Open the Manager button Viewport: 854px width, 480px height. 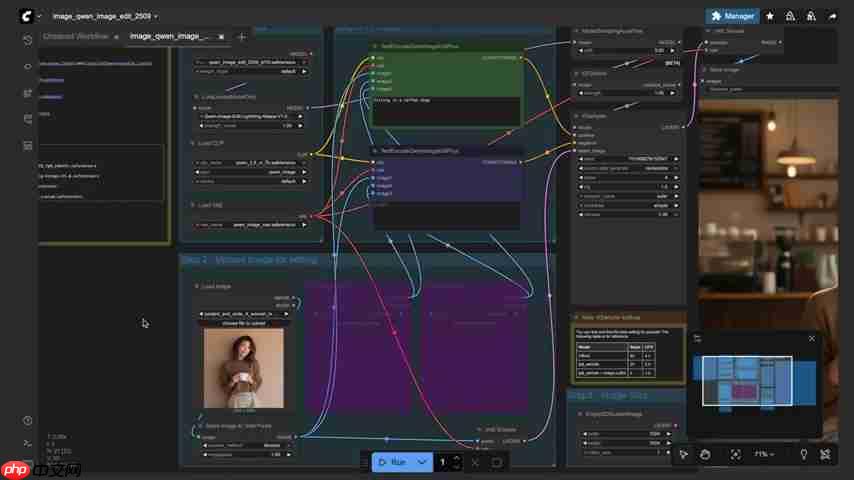733,16
